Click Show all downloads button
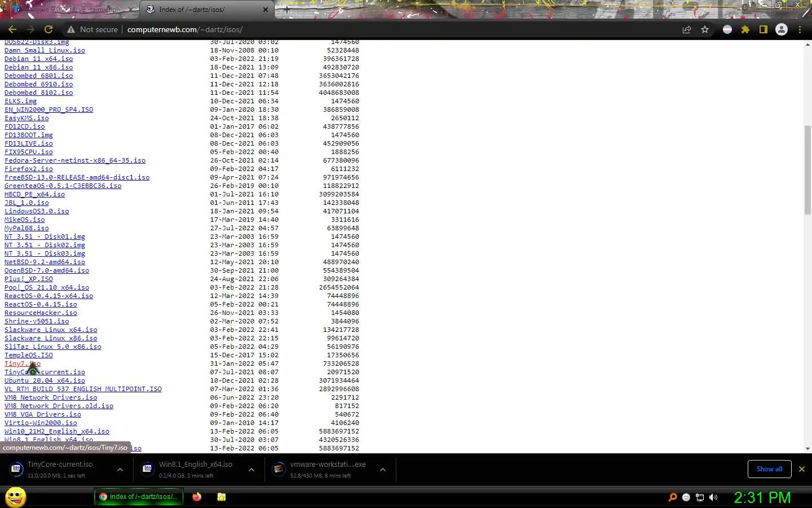The height and width of the screenshot is (508, 812). pyautogui.click(x=769, y=469)
